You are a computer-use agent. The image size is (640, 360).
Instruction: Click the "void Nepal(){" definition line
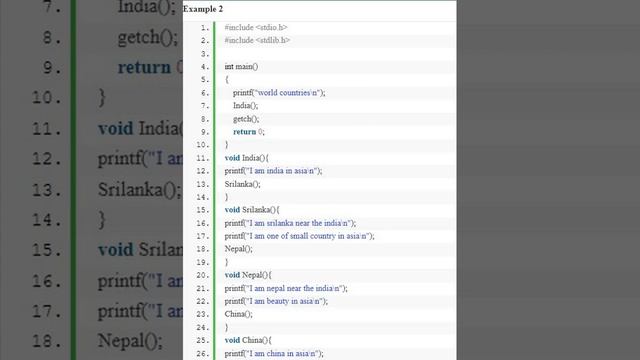(248, 275)
